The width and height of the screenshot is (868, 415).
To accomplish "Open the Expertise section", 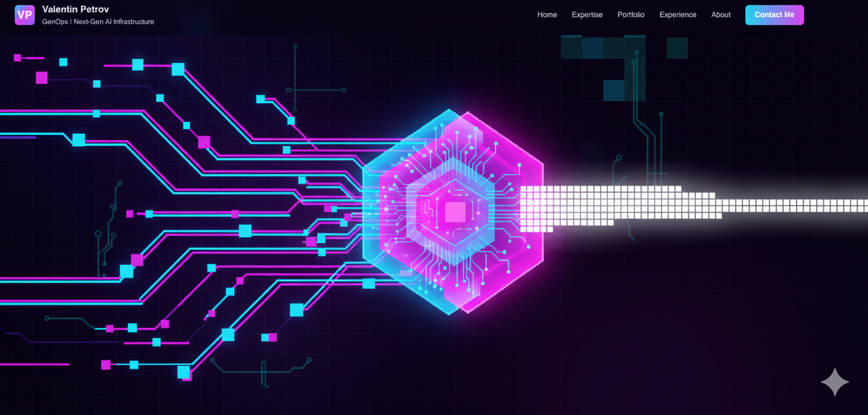I will 587,15.
